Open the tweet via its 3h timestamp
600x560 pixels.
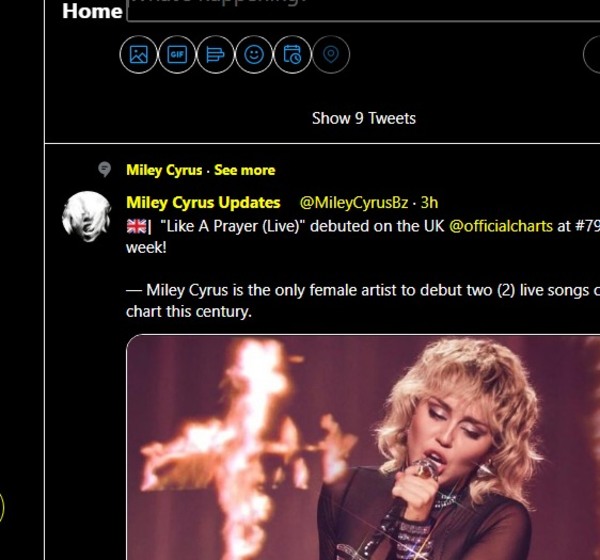[x=429, y=202]
